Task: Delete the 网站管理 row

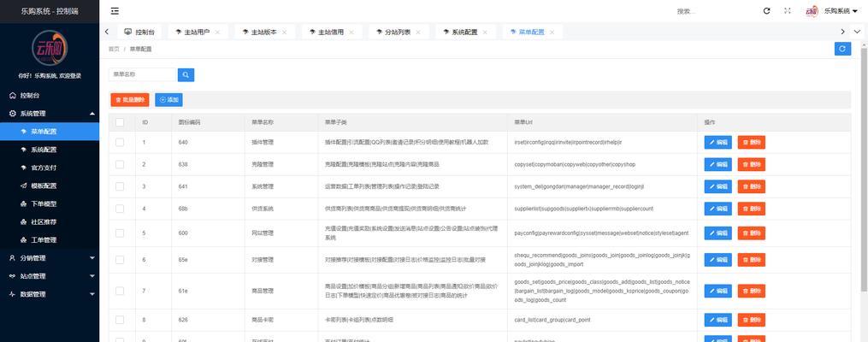Action: 752,233
